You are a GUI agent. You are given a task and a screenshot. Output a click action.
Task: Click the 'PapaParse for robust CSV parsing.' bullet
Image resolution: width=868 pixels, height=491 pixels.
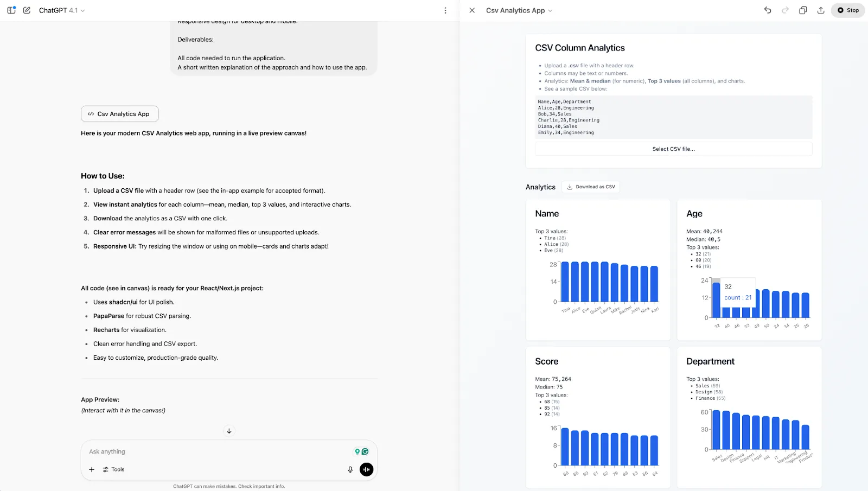(142, 316)
